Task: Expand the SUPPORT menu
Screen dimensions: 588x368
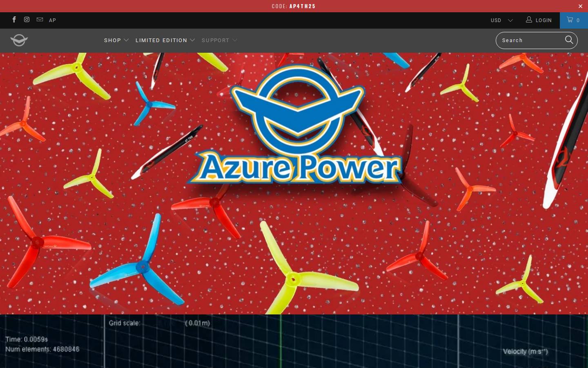Action: click(x=219, y=40)
